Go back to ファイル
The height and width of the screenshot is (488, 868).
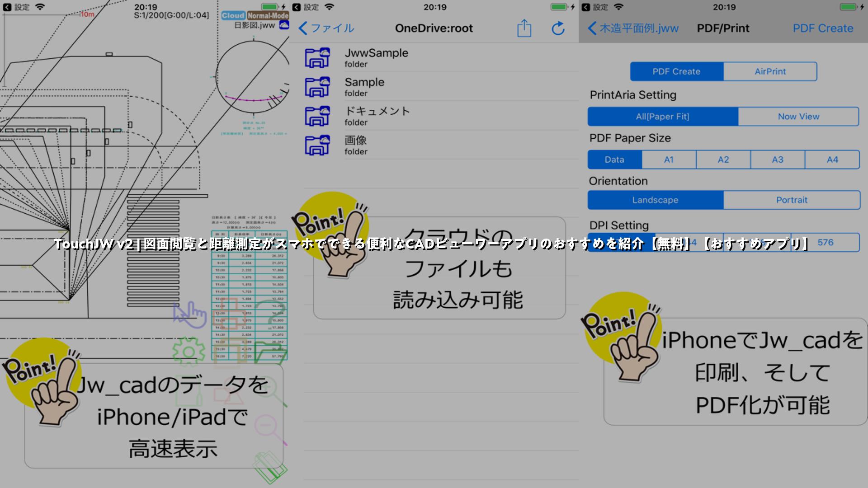click(x=326, y=28)
